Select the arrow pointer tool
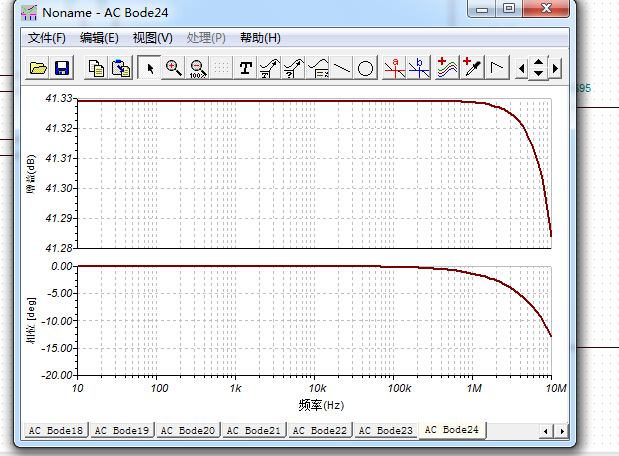 [149, 68]
